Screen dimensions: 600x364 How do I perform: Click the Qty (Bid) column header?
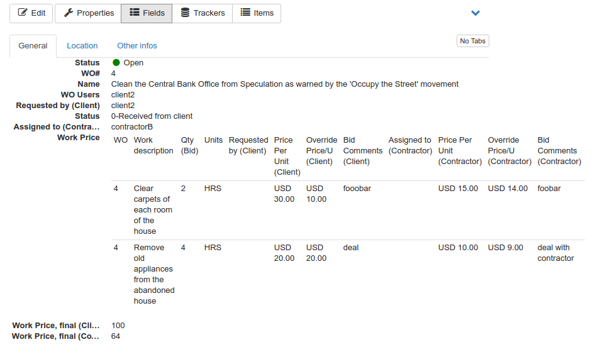[187, 146]
